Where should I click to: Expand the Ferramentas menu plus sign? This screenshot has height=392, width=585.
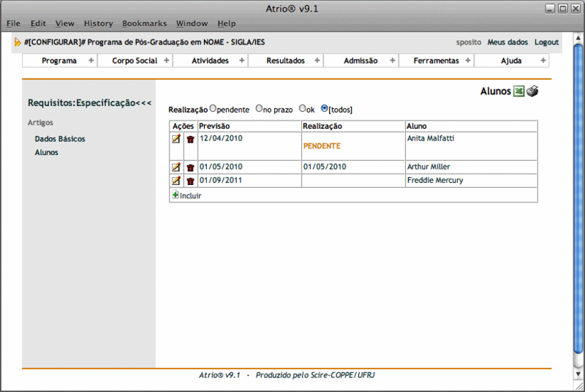click(x=468, y=61)
